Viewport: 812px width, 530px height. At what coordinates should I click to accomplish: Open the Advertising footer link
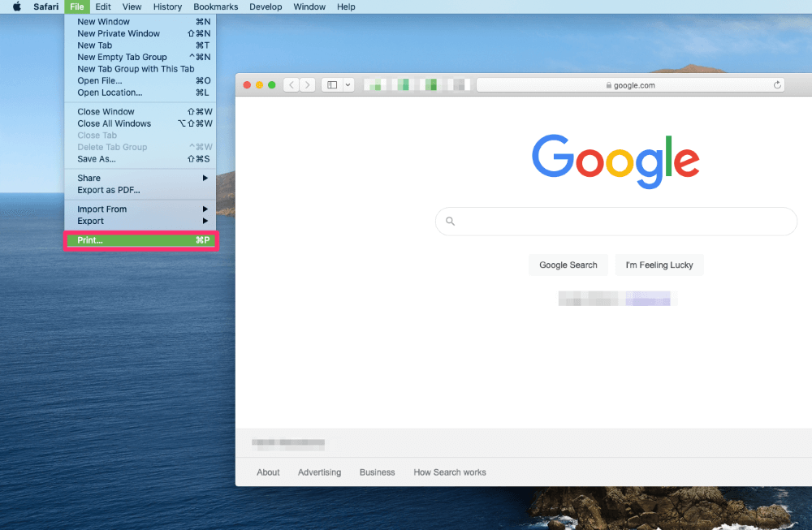click(x=319, y=472)
